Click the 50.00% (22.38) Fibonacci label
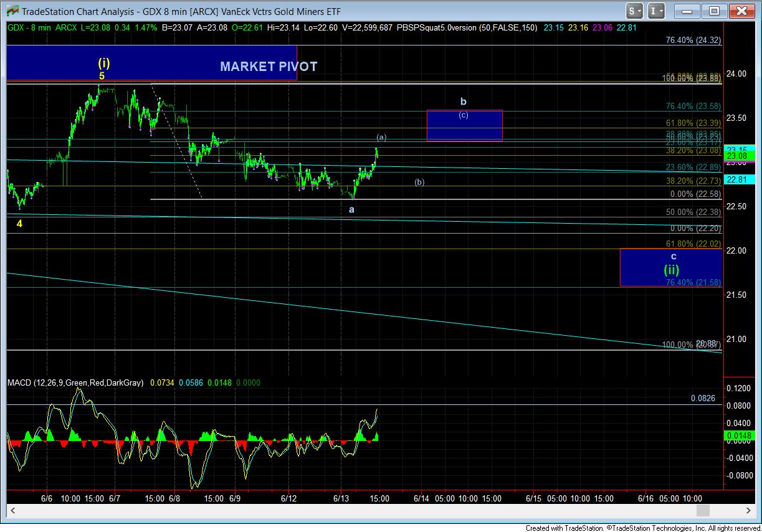This screenshot has width=762, height=532. pos(693,212)
